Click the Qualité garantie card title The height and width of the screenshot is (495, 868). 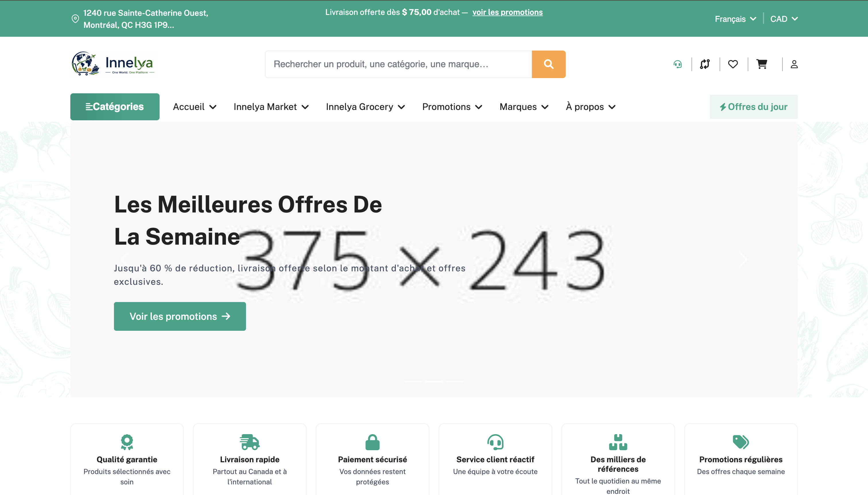coord(127,459)
